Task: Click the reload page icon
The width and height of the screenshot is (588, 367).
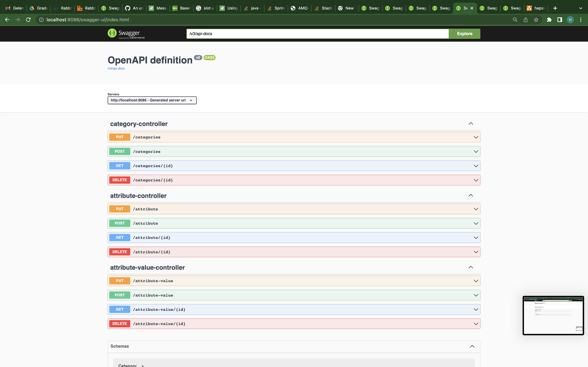Action: 28,20
